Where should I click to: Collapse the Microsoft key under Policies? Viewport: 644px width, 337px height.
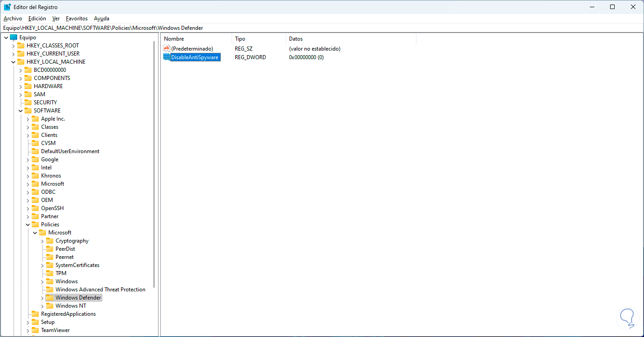[35, 233]
